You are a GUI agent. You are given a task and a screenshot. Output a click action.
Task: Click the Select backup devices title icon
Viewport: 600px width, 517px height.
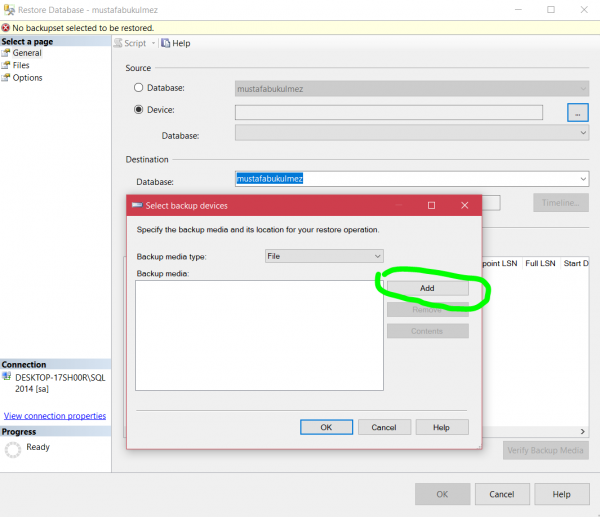pyautogui.click(x=137, y=205)
